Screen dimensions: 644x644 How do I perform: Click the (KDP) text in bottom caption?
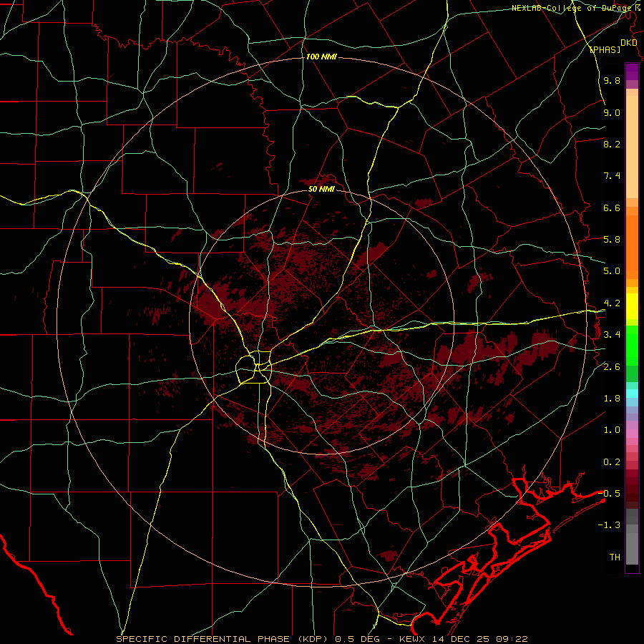311,639
